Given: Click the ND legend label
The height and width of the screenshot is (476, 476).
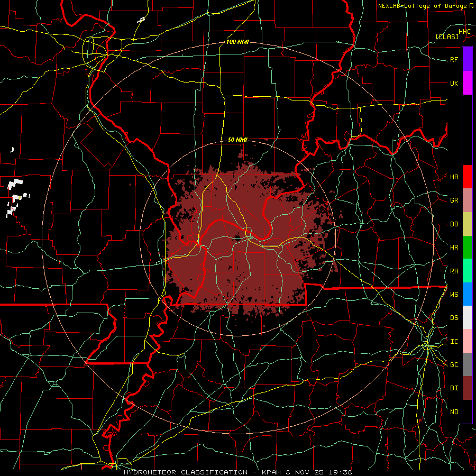Looking at the screenshot, I should (x=454, y=412).
